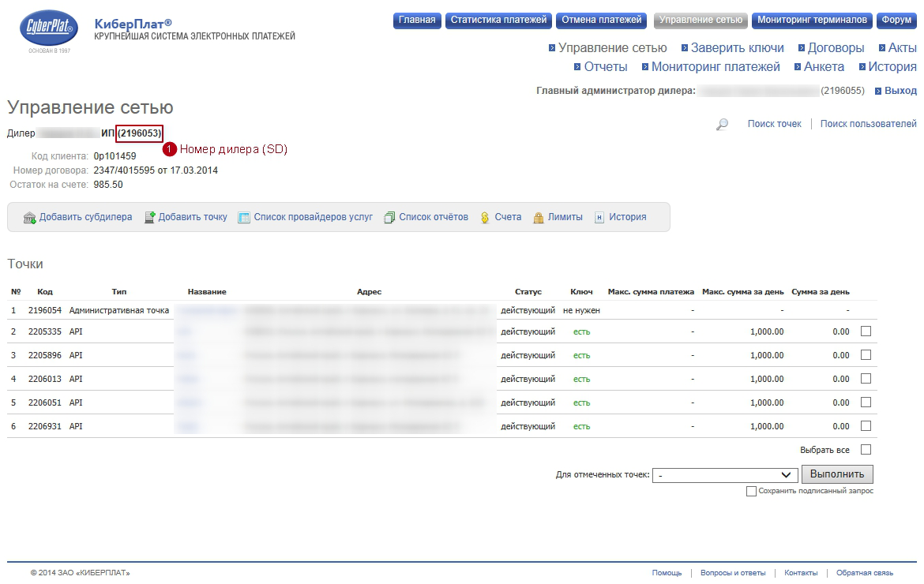Click the magnifier search icon
The width and height of the screenshot is (924, 584).
click(x=722, y=125)
